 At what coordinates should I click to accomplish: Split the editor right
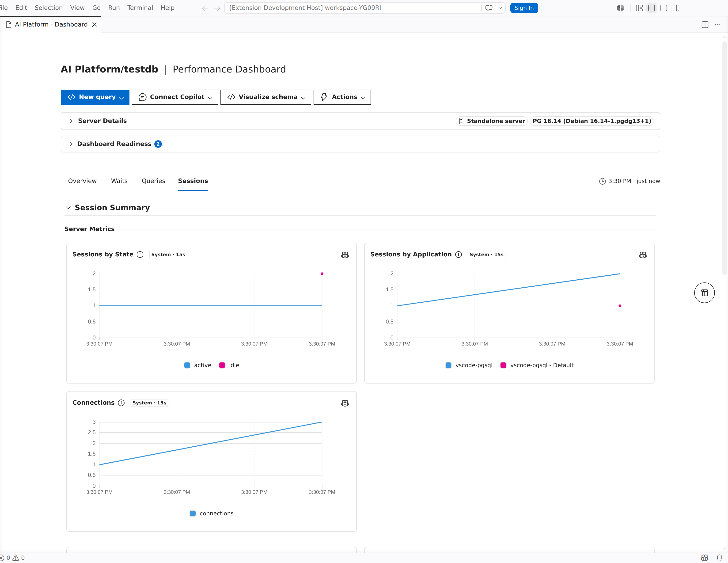point(705,25)
